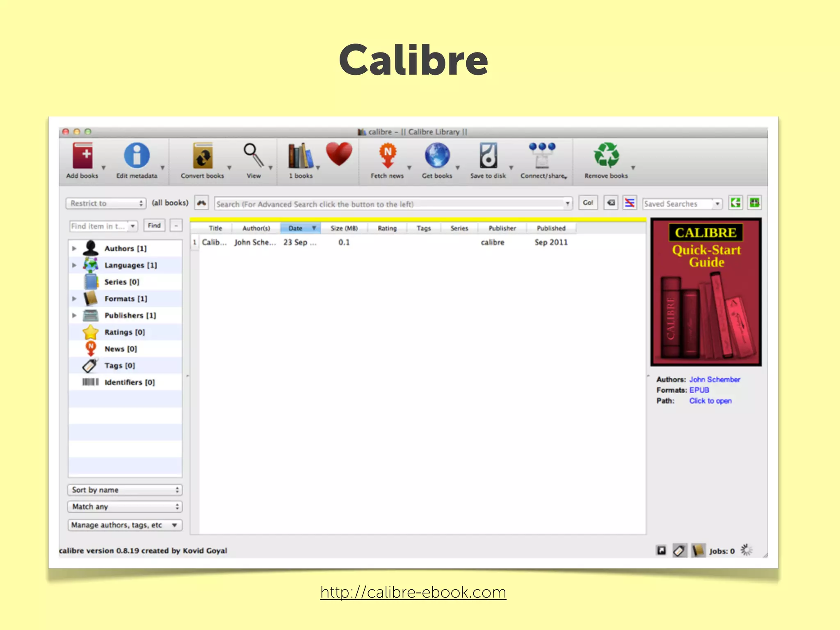Screen dimensions: 840x630
Task: Sort by Rating column header
Action: click(387, 228)
